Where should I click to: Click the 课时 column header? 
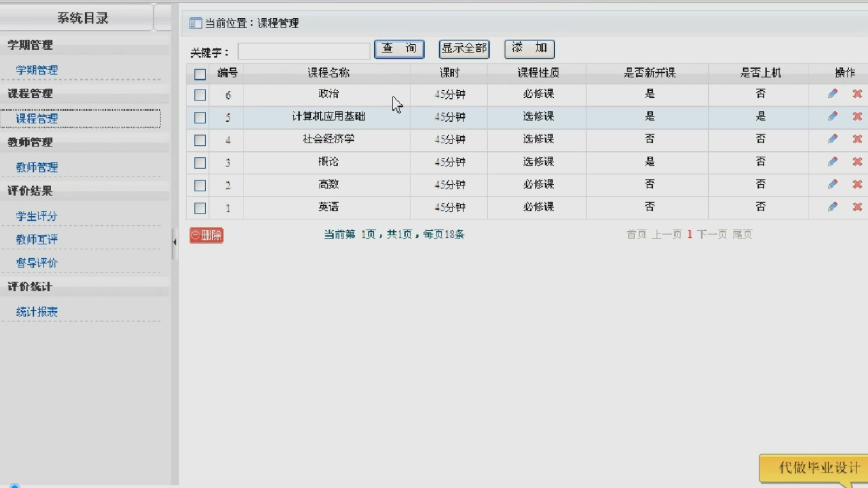[449, 73]
